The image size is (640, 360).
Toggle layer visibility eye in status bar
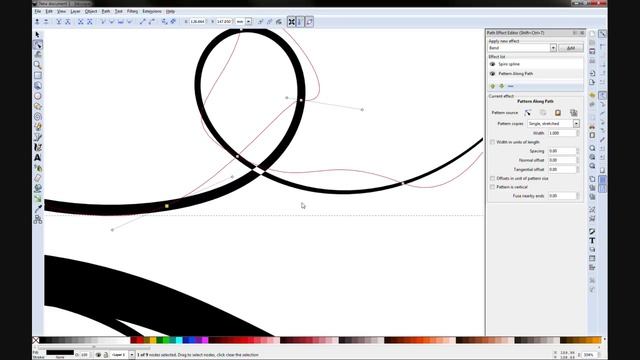click(x=98, y=355)
